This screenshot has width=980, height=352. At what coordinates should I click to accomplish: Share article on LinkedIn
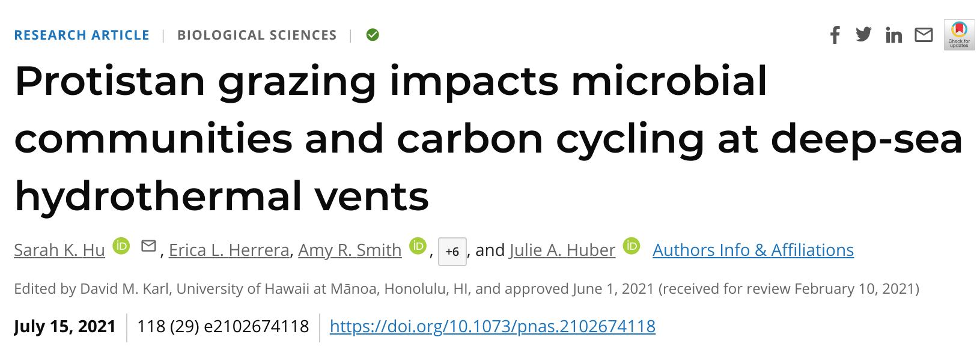[x=893, y=35]
